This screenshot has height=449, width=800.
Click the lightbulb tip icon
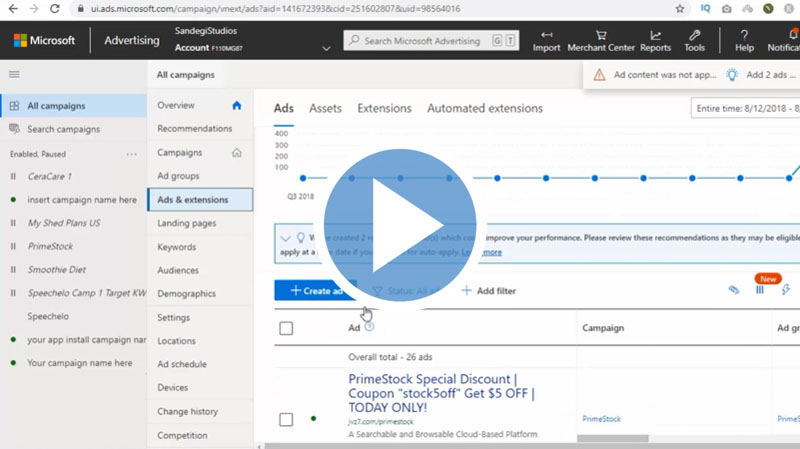click(732, 75)
